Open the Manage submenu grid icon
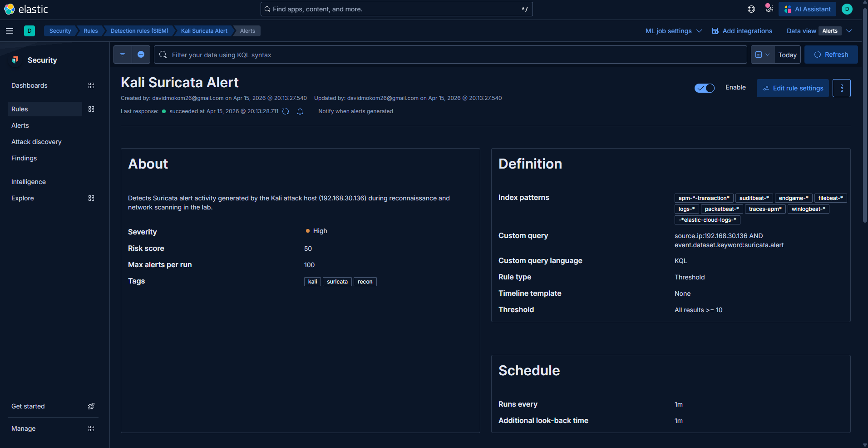868x448 pixels. coord(91,428)
